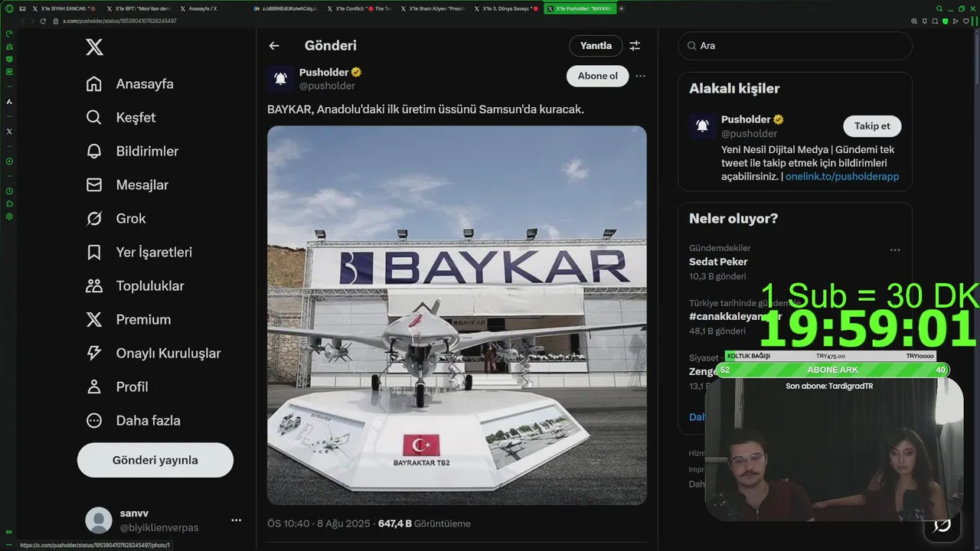Reload the page with the refresh icon

pos(43,21)
